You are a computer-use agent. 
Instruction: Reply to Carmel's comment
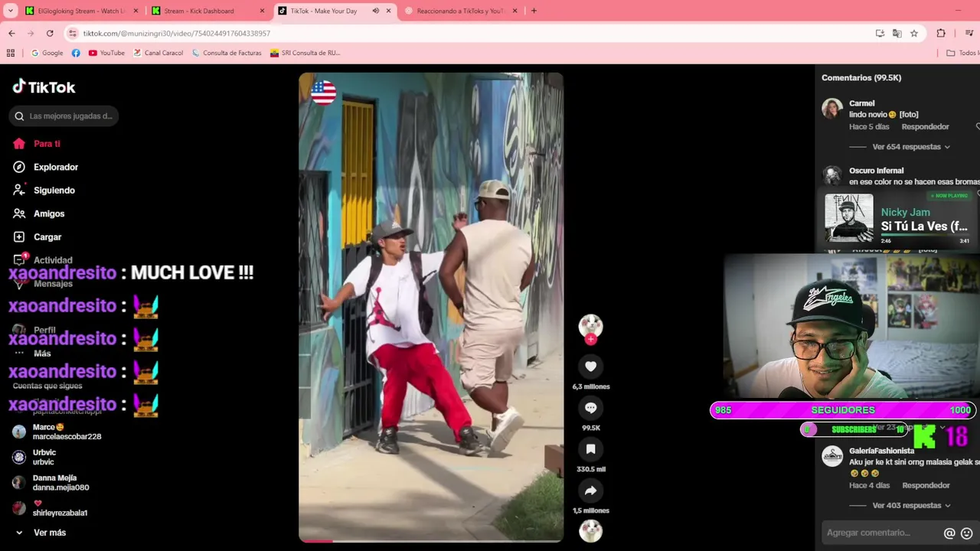(925, 127)
